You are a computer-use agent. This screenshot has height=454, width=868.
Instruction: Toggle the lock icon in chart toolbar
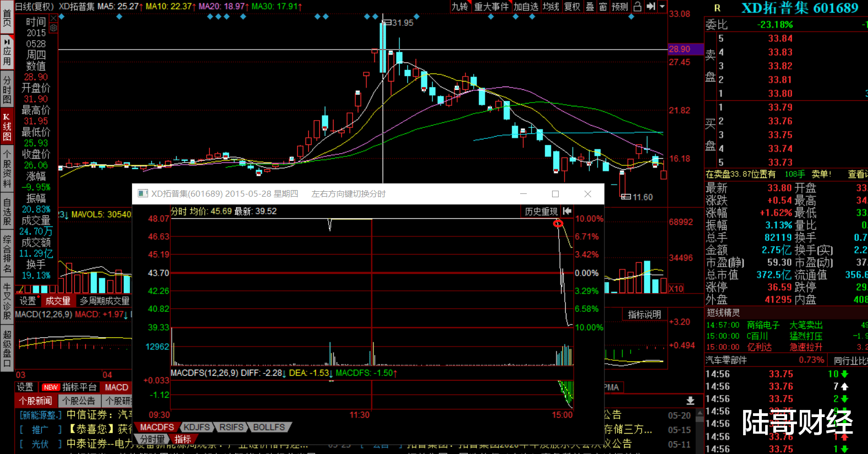(x=637, y=7)
